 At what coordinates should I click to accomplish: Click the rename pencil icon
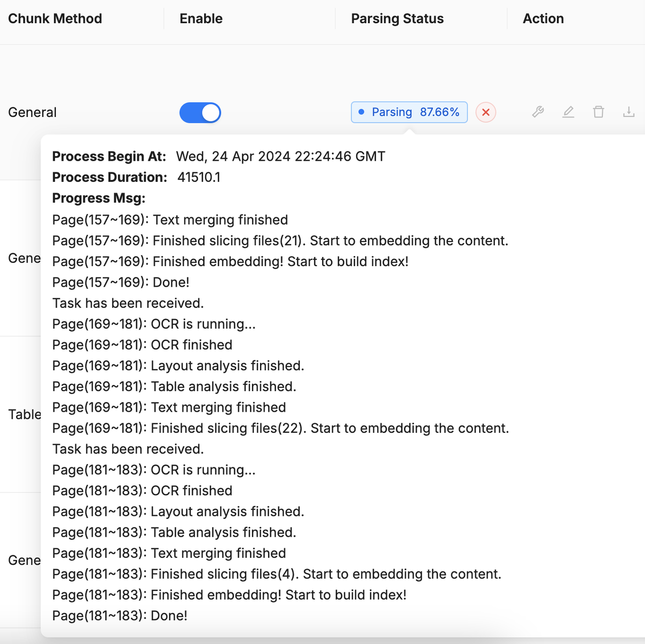pyautogui.click(x=568, y=112)
